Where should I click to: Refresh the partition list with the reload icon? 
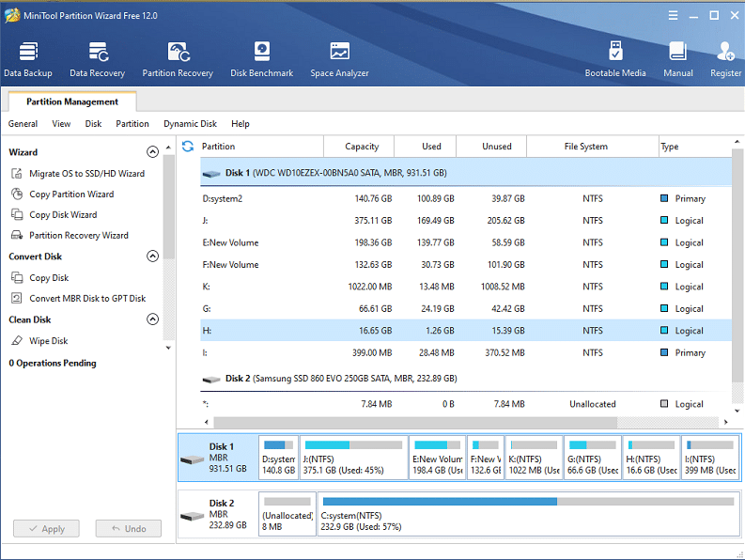[188, 147]
